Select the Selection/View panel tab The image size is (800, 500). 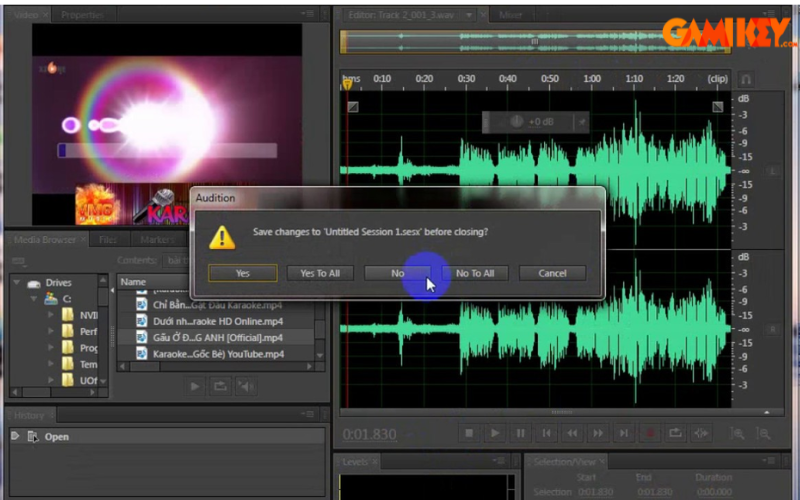coord(564,462)
